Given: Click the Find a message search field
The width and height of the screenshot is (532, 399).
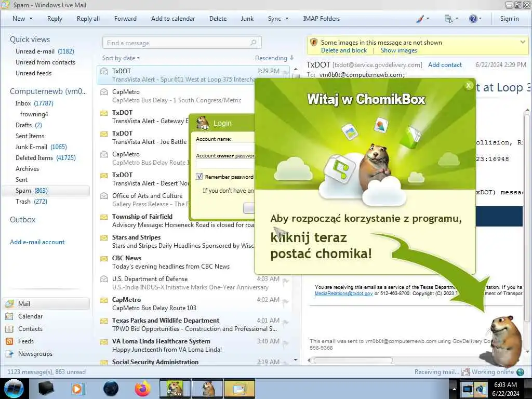Looking at the screenshot, I should tap(182, 43).
